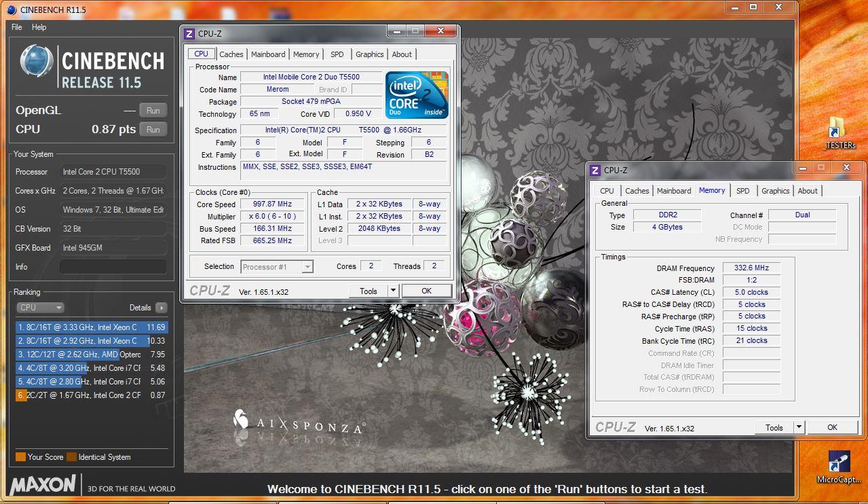Switch to Caches tab in CPU-Z Memory window

637,191
